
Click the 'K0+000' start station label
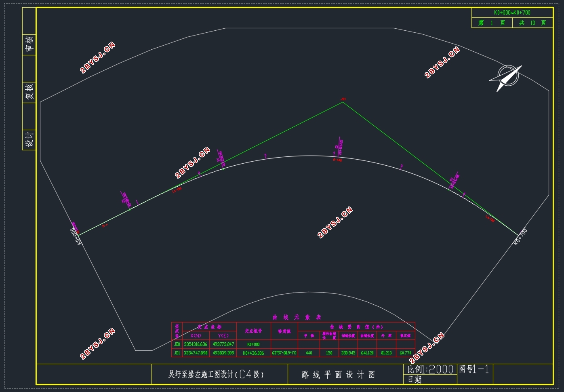[76, 236]
